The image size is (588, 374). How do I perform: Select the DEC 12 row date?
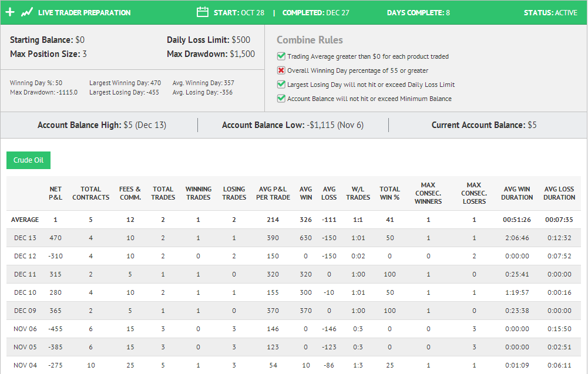click(x=25, y=256)
